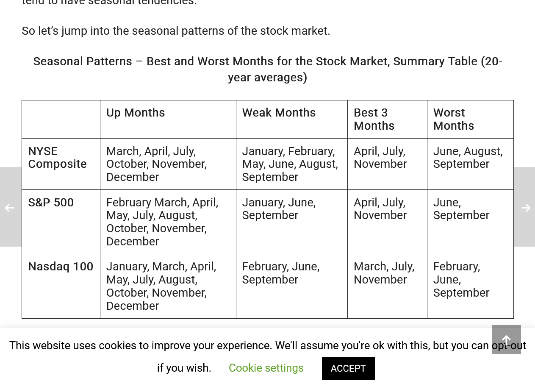535x392 pixels.
Task: Open the Cookie settings link
Action: coord(266,368)
